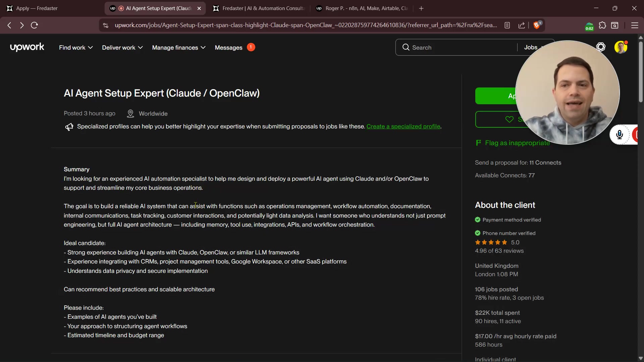
Task: Open Messages in the navigation bar
Action: point(228,48)
